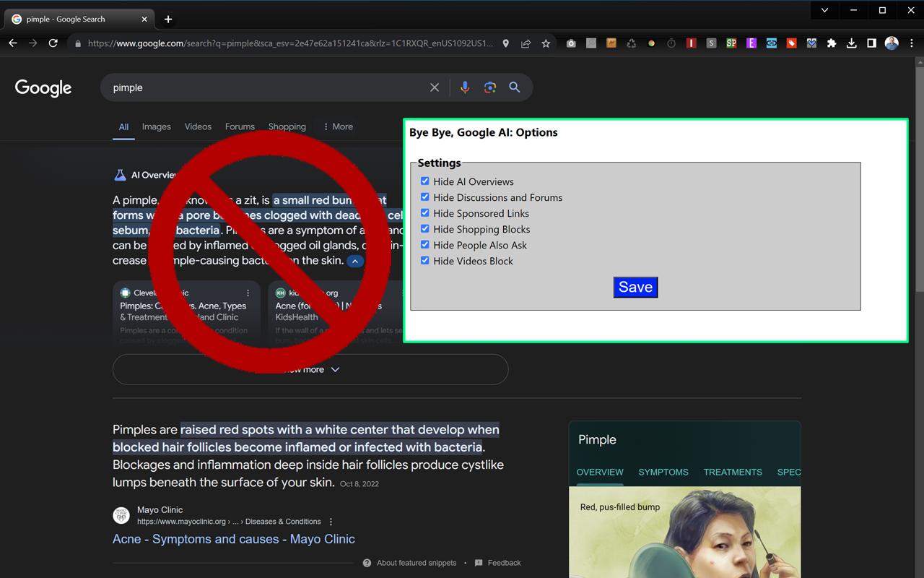Disable the Hide Videos Block option

point(424,260)
